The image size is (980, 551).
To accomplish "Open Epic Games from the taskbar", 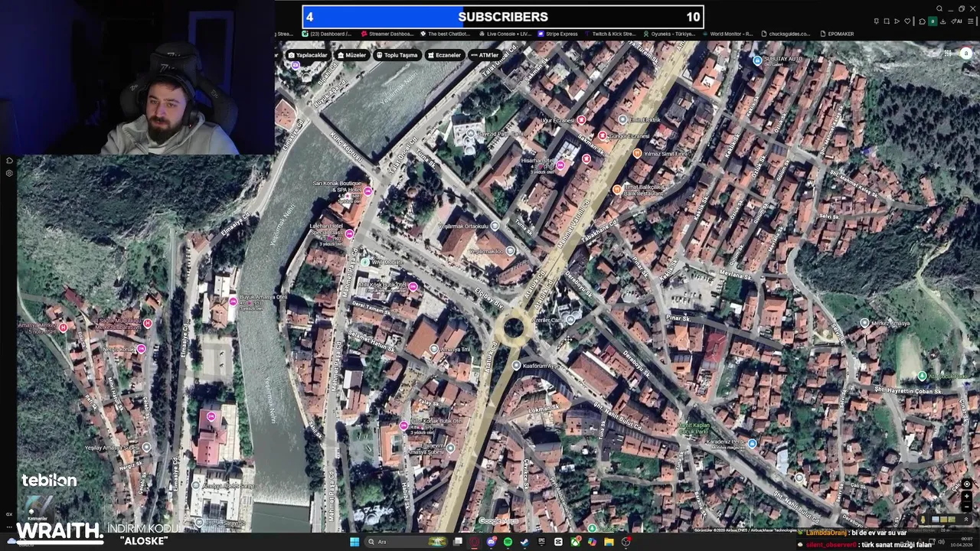I will [x=541, y=542].
